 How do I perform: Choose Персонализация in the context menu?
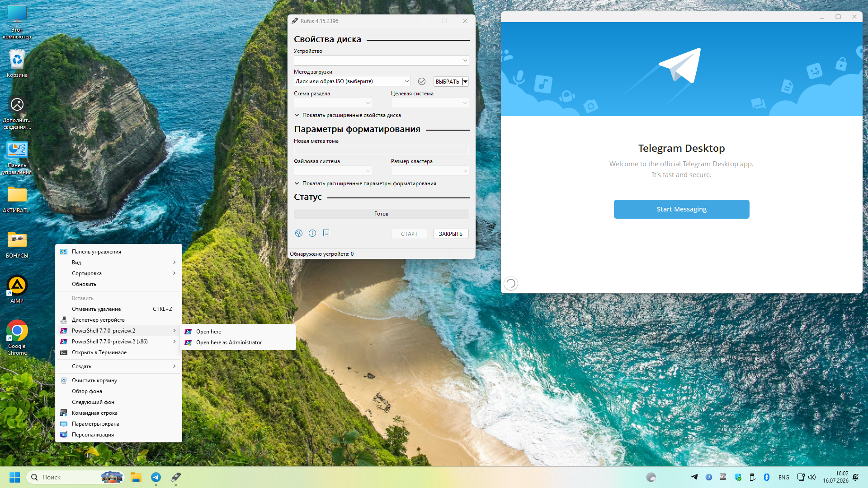tap(118, 435)
